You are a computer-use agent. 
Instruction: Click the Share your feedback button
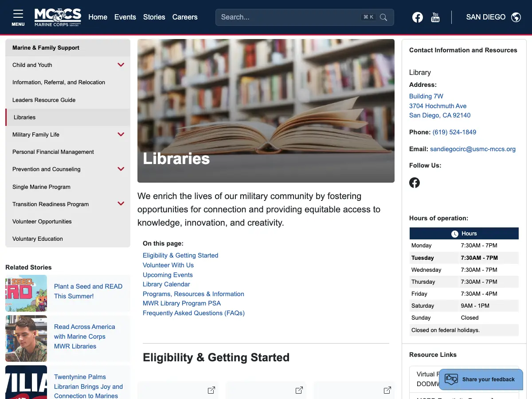481,379
